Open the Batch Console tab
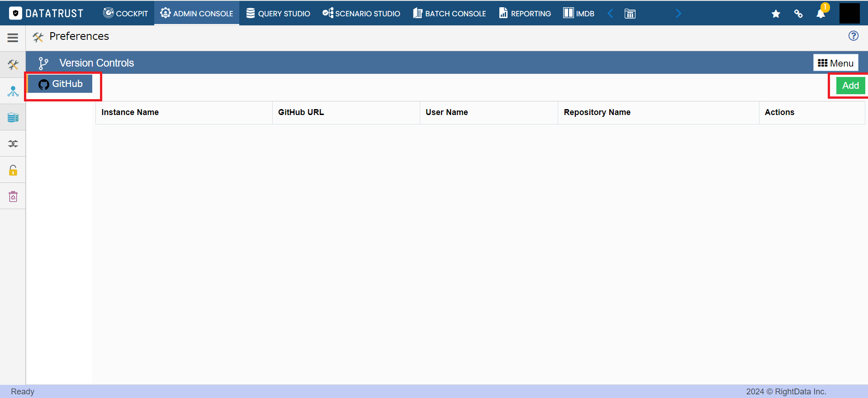The image size is (868, 398). (449, 13)
